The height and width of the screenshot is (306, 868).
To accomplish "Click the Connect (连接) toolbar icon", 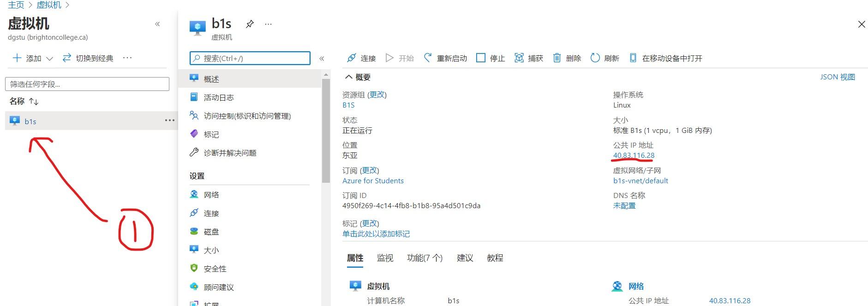I will 352,58.
